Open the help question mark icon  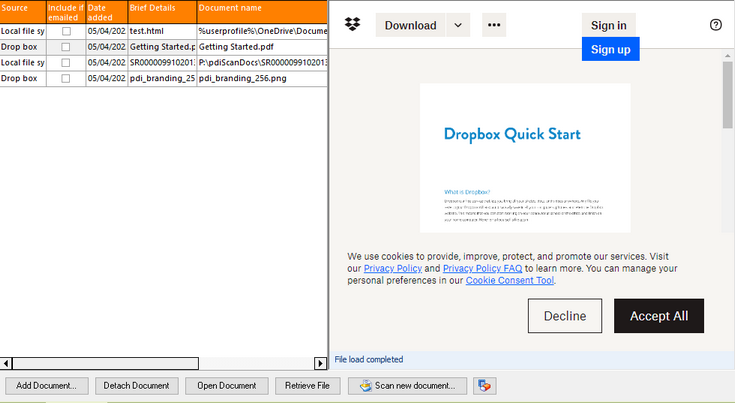tap(715, 25)
